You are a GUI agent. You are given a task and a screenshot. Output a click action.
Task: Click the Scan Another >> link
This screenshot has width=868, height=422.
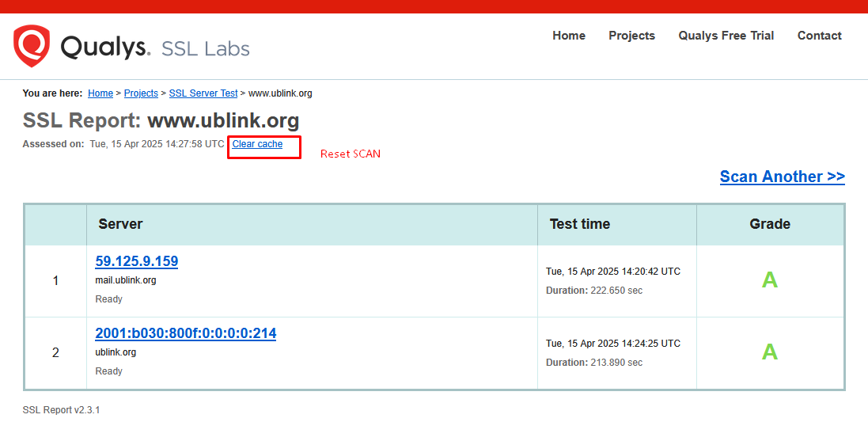pyautogui.click(x=782, y=177)
